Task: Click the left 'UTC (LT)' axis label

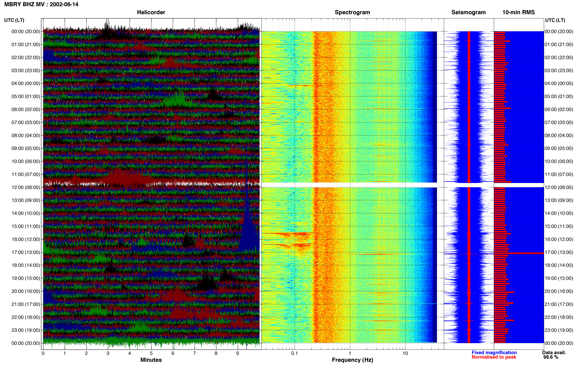Action: click(x=14, y=20)
